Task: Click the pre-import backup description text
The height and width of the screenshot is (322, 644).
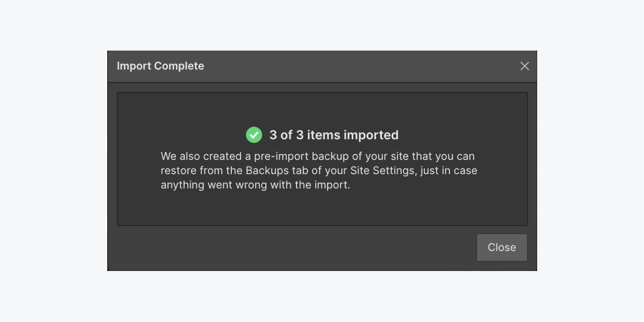Action: pos(318,170)
